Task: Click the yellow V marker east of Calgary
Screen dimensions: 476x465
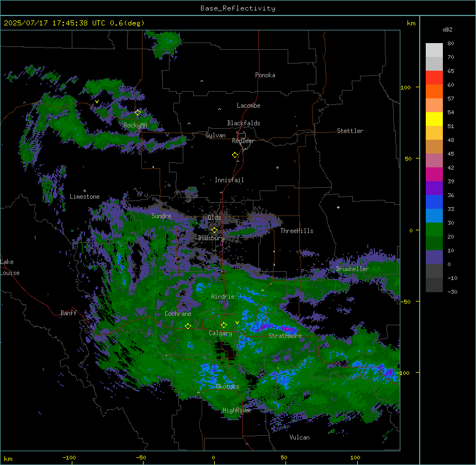Action: [x=237, y=323]
